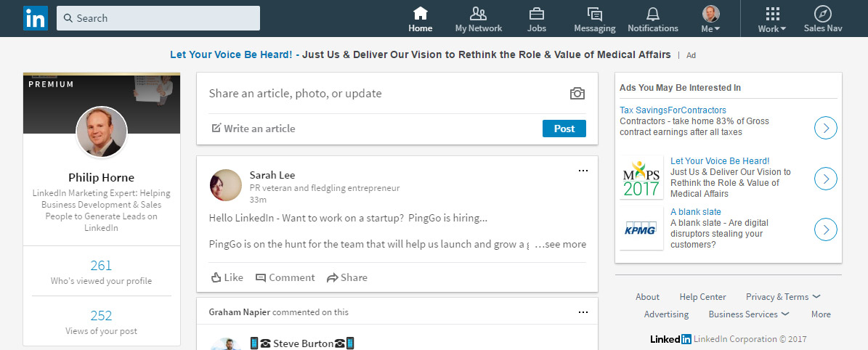
Task: Open A blank slate ad link
Action: point(695,212)
